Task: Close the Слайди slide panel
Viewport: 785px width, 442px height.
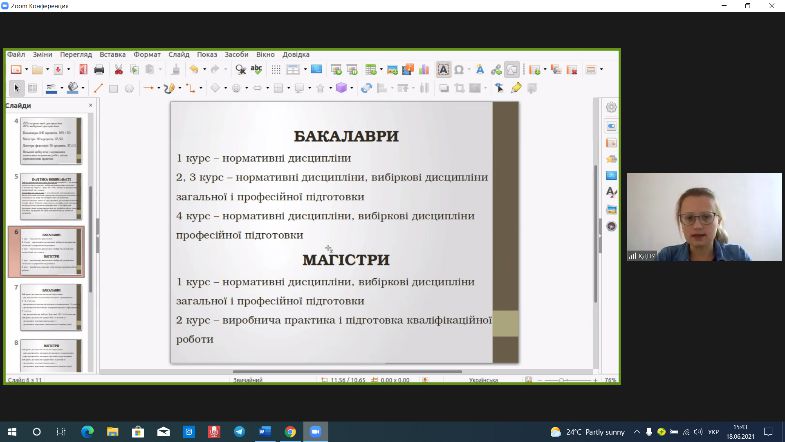Action: coord(90,105)
